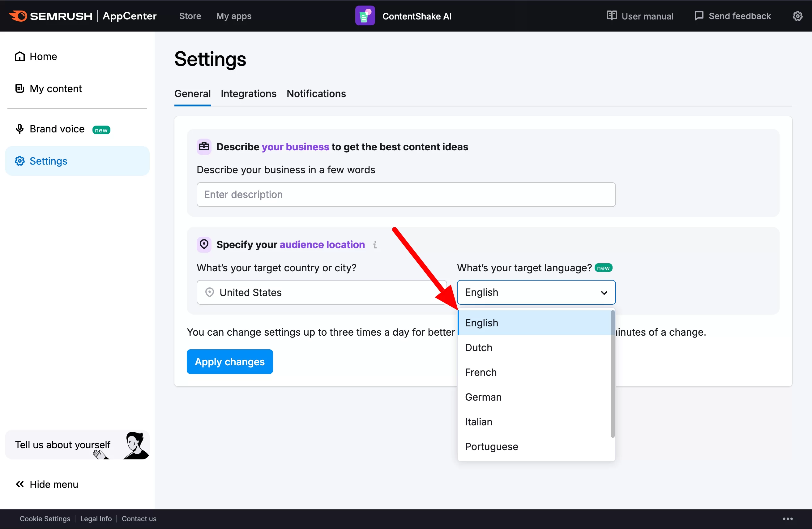The height and width of the screenshot is (529, 812).
Task: Click the info icon after audience location
Action: click(375, 245)
